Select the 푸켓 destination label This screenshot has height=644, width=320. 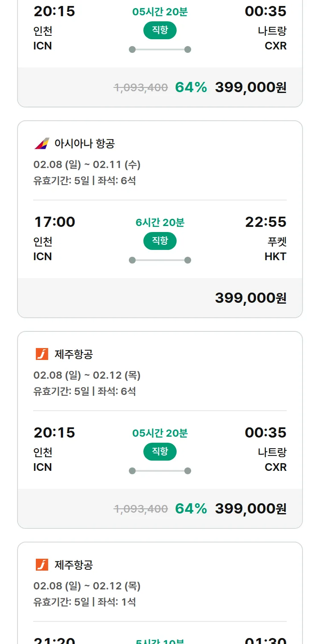(x=276, y=242)
